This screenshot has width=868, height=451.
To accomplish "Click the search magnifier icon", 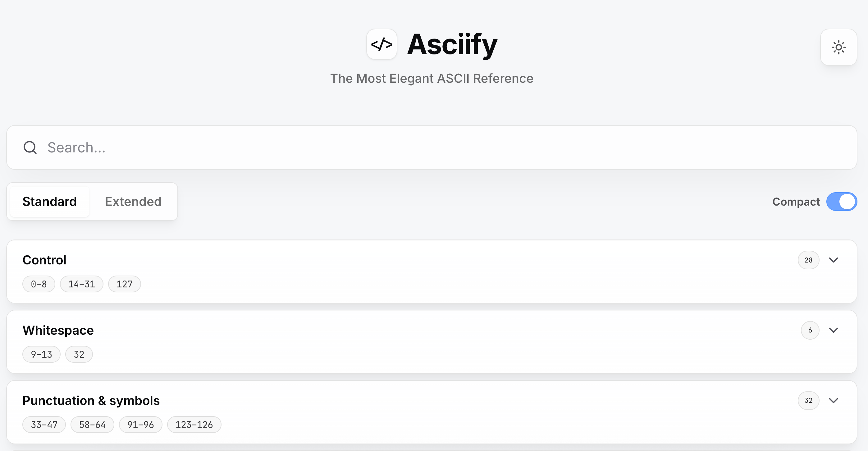I will [x=30, y=147].
